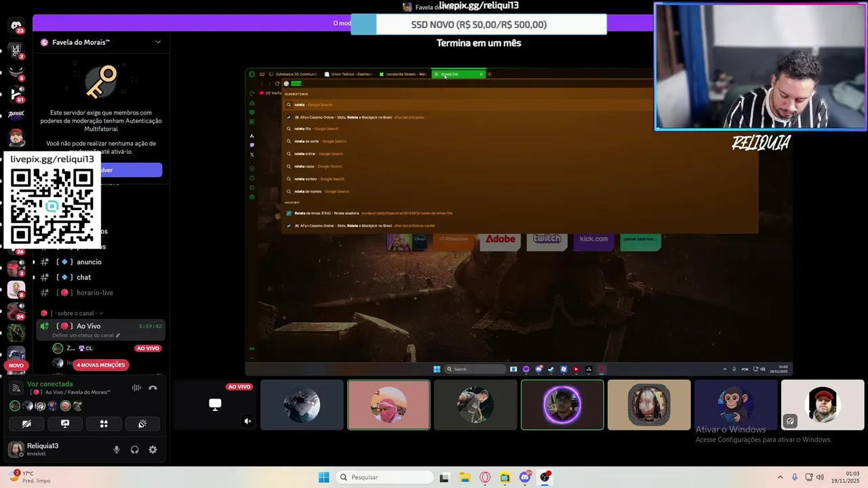Open AFun Cassino afun.bet.br/casino suggestion
Screen dimensions: 868x488
point(519,117)
